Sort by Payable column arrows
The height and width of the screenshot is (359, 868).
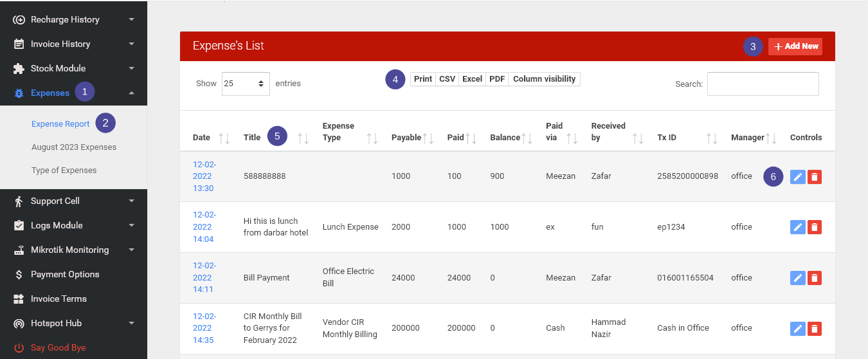click(428, 138)
